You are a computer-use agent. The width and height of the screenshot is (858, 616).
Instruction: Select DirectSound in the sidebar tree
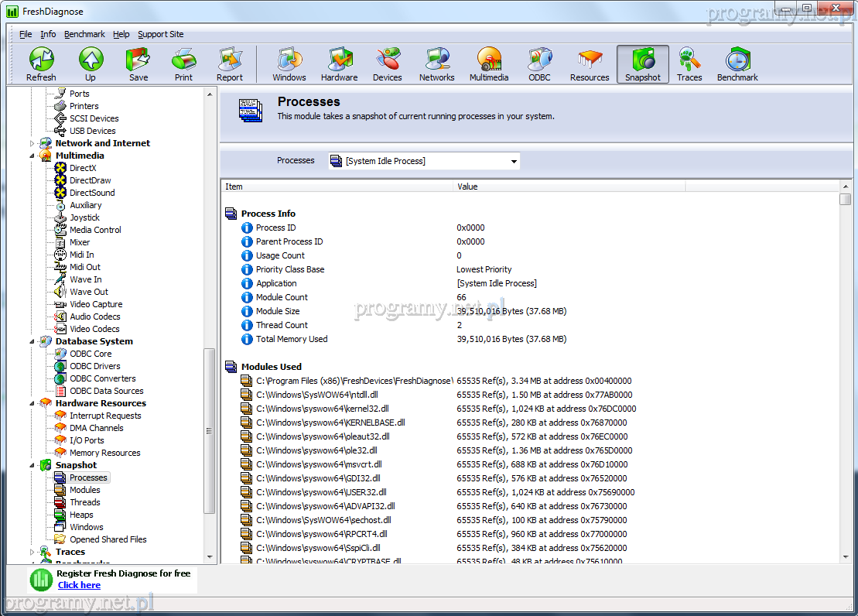tap(92, 193)
